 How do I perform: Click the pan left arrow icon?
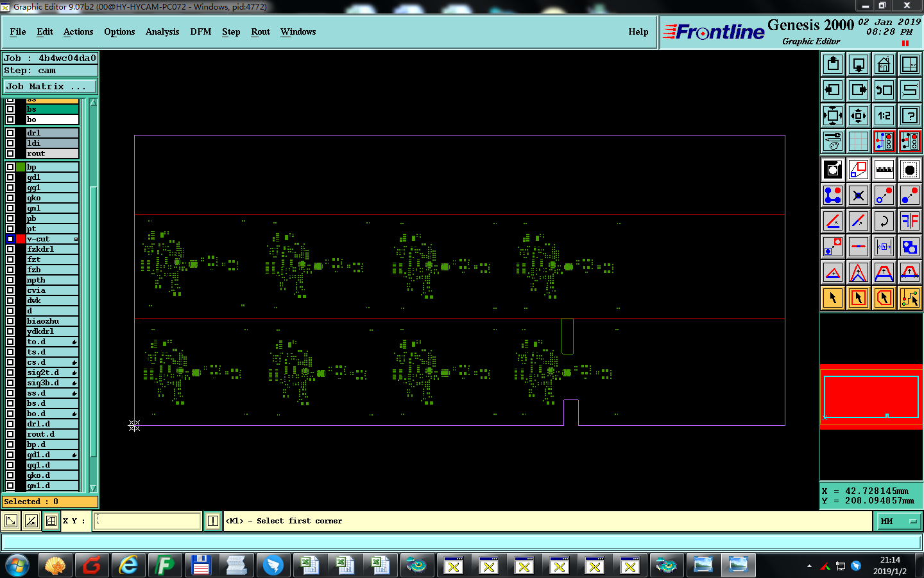[833, 90]
